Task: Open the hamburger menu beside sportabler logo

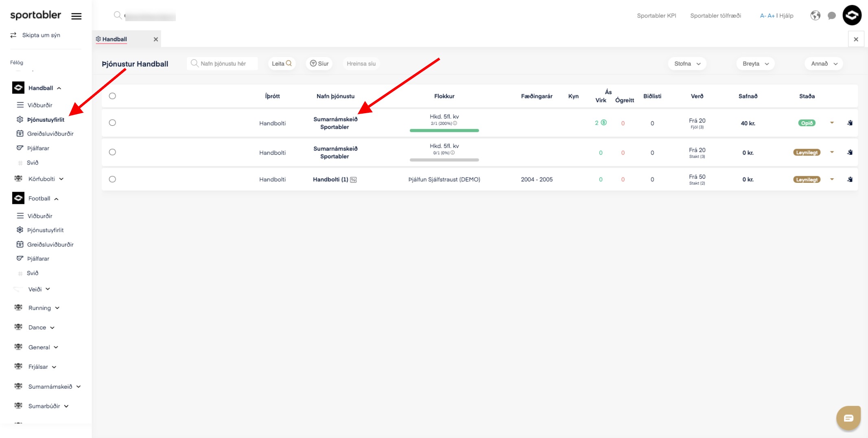Action: pos(77,16)
